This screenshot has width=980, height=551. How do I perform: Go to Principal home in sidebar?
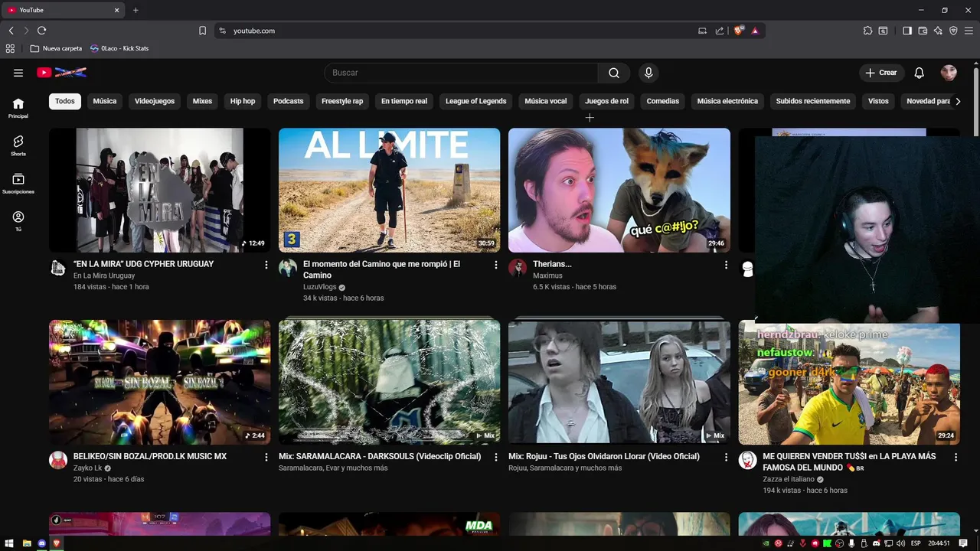pyautogui.click(x=18, y=108)
